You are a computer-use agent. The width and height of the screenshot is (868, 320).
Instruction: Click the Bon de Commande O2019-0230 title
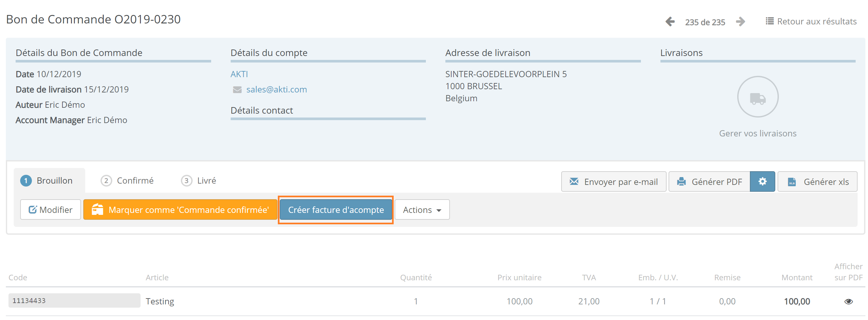click(93, 20)
